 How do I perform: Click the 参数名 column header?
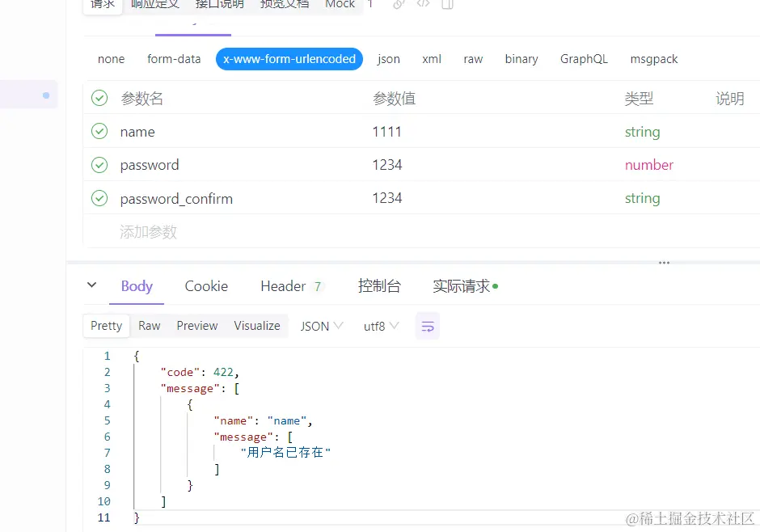point(142,99)
